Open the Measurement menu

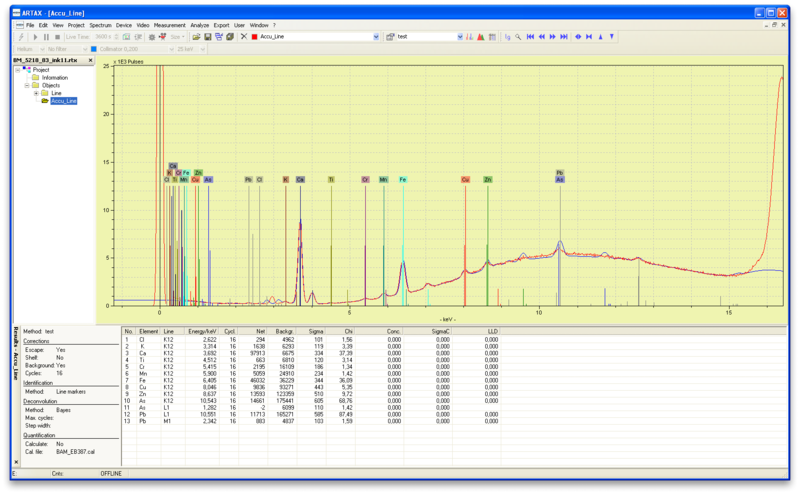click(x=169, y=25)
